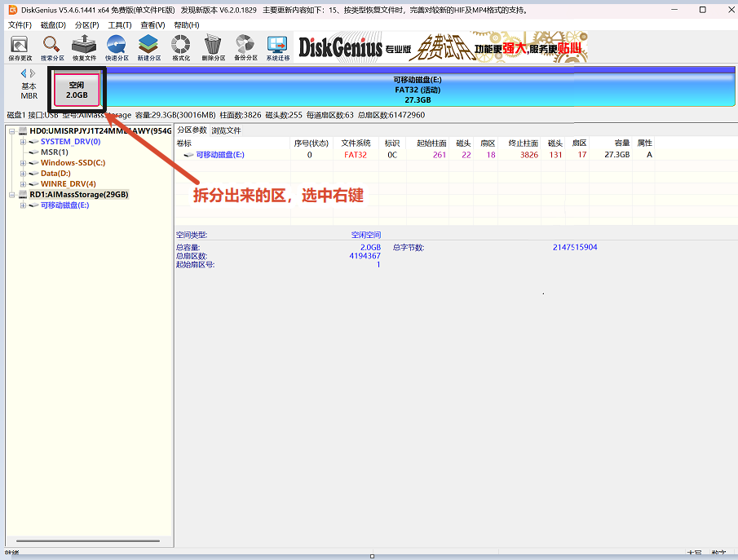The image size is (738, 560).
Task: Select SYSTEM_DRV(0) in the disk tree
Action: coord(71,142)
